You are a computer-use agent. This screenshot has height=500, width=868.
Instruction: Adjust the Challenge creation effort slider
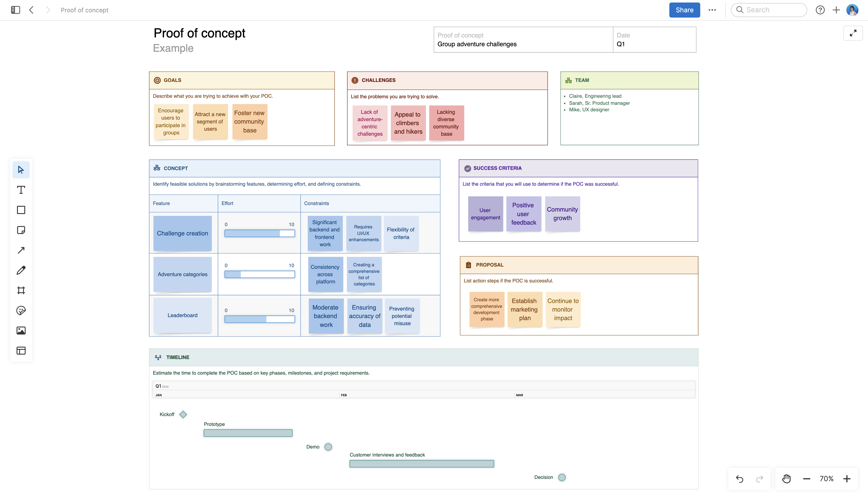pos(259,233)
